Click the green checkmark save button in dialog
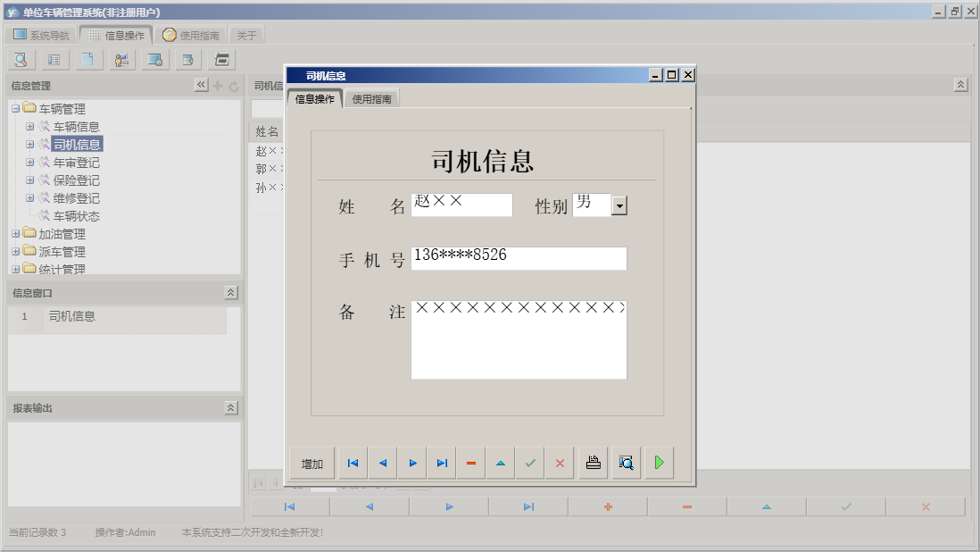Viewport: 980px width, 552px height. pos(531,464)
